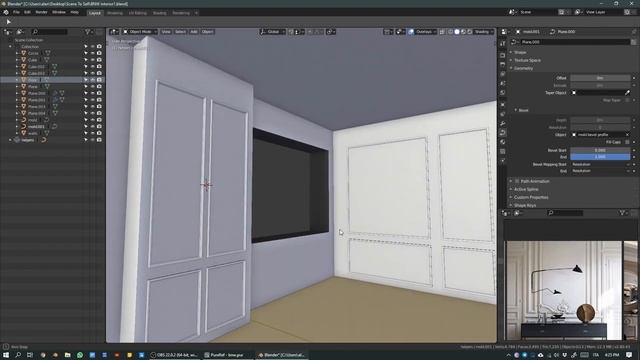640x360 pixels.
Task: Select solid viewport shading mode icon
Action: pos(457,31)
